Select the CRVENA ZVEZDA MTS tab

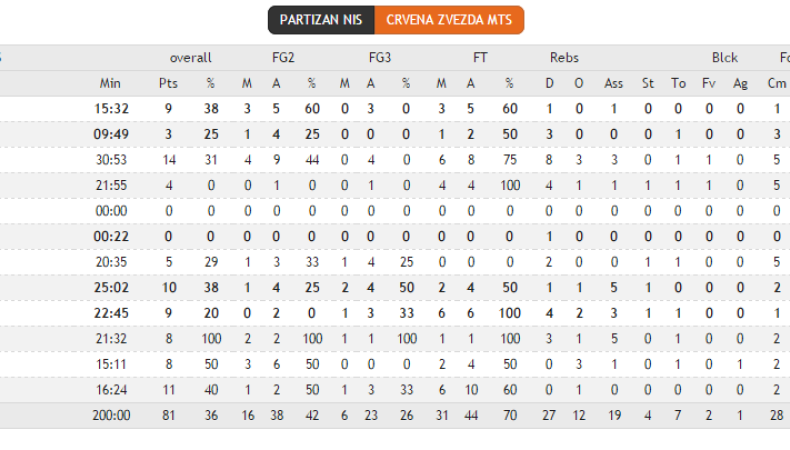coord(449,20)
